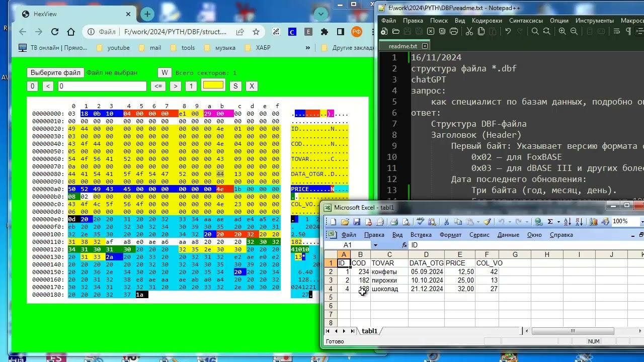Bookmark page with star icon in Chrome
This screenshot has width=644, height=362.
click(x=256, y=32)
